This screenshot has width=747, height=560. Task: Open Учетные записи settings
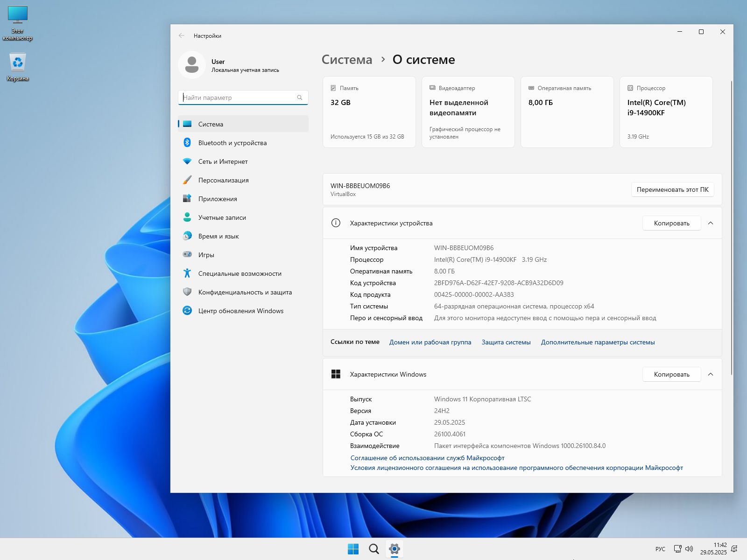click(x=243, y=217)
